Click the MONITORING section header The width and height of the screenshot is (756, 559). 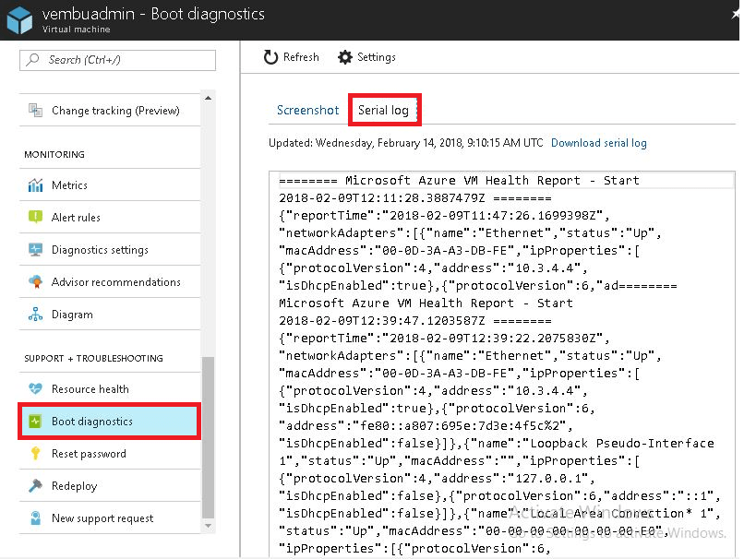point(54,154)
